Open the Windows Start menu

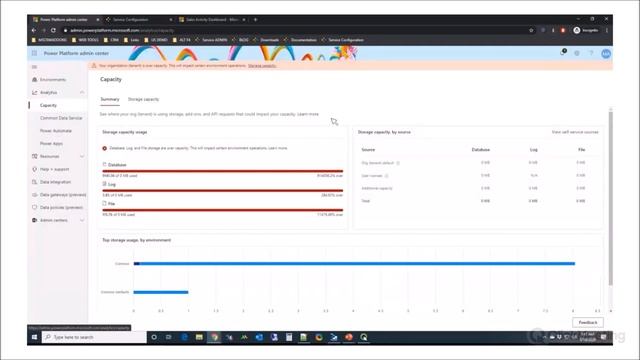click(x=35, y=337)
